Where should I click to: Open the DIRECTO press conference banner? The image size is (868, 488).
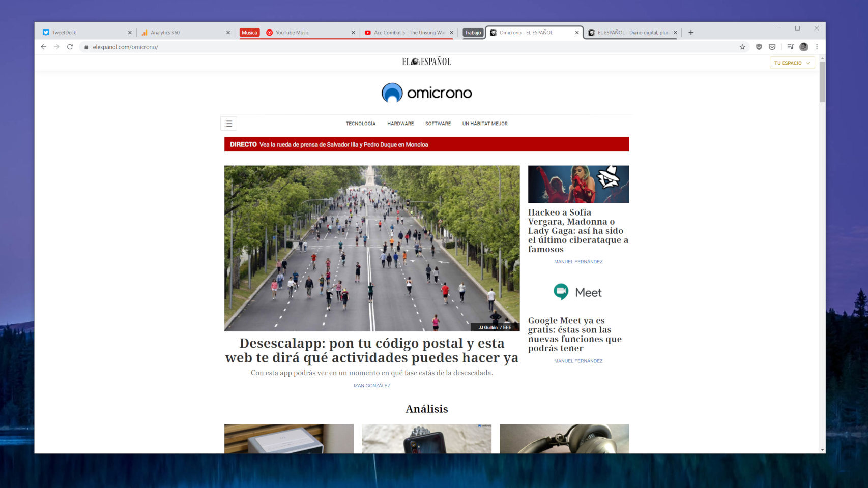click(426, 144)
